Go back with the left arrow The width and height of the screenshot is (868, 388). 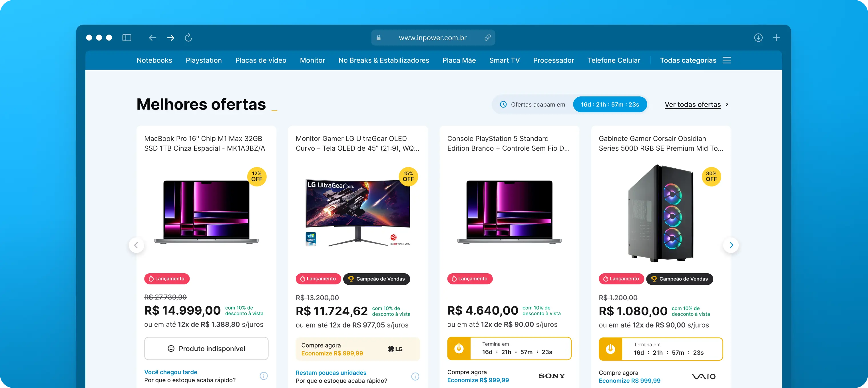(153, 38)
